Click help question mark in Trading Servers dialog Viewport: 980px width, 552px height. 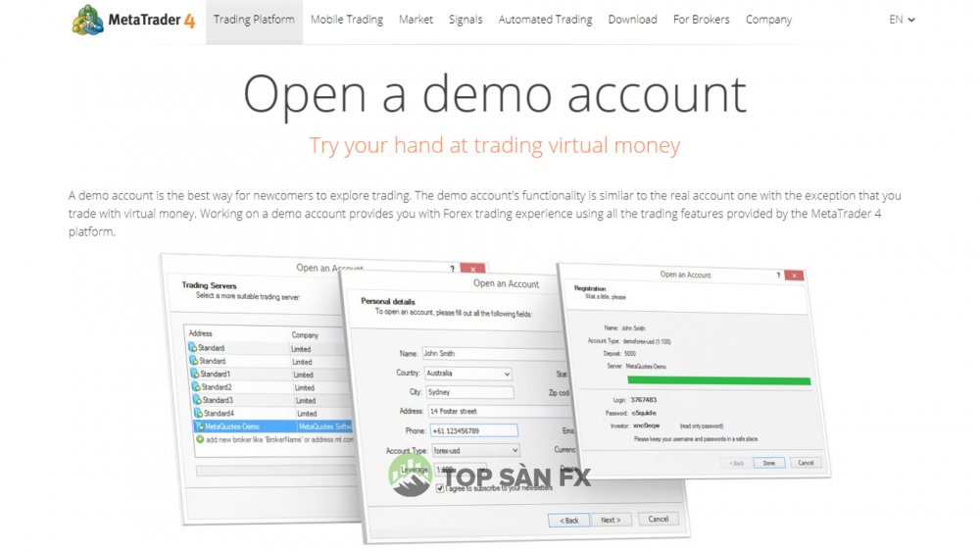coord(453,269)
